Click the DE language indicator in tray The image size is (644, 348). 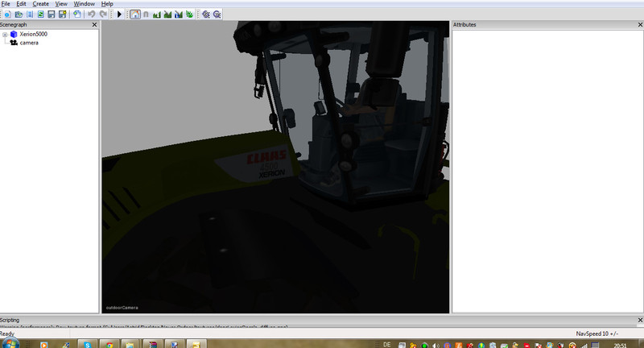(x=387, y=344)
